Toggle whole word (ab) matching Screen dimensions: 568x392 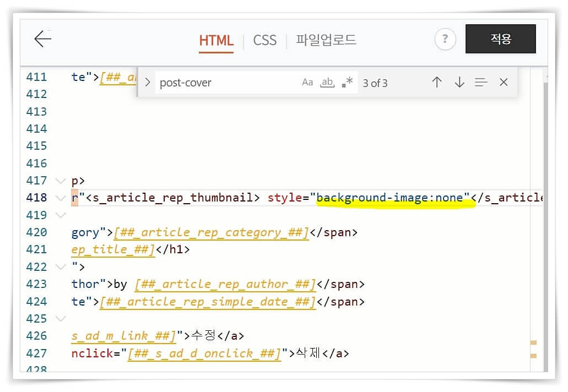327,81
